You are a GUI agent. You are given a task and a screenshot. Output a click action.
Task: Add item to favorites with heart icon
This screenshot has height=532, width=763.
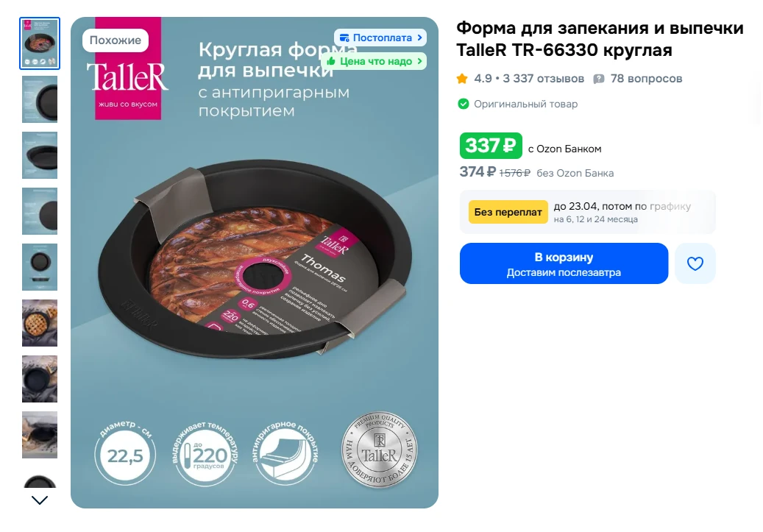[695, 263]
